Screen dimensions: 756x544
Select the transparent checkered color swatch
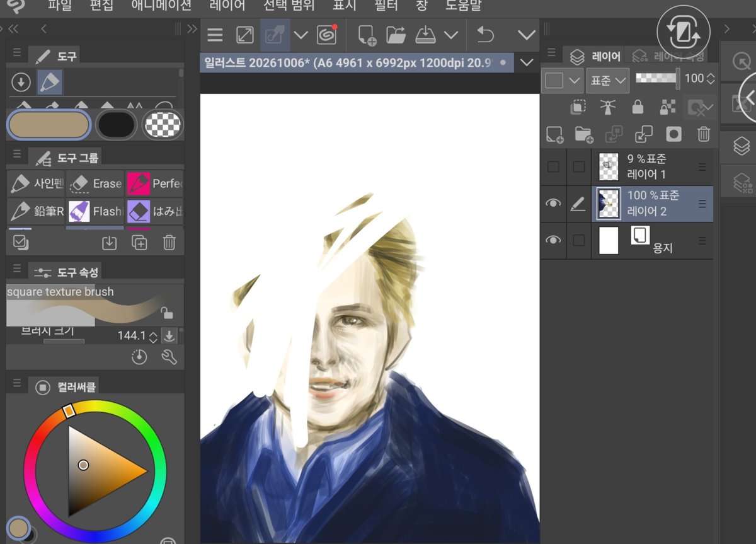pos(163,124)
